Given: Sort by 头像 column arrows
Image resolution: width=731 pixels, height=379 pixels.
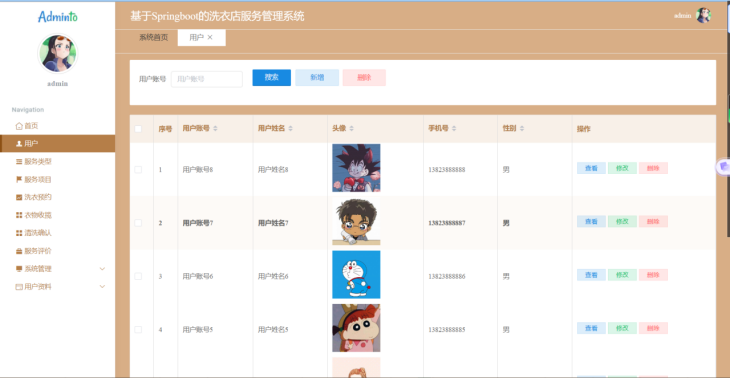Looking at the screenshot, I should pyautogui.click(x=352, y=128).
